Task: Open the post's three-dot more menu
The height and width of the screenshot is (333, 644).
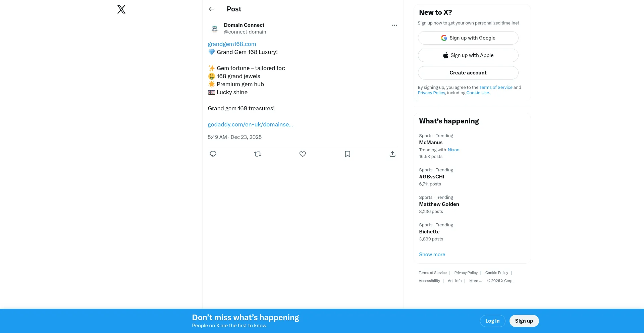Action: (394, 25)
